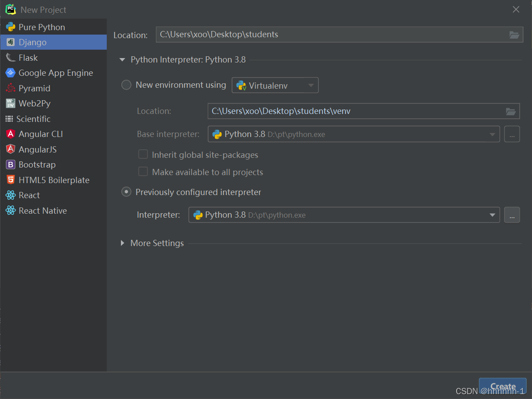Select Flask project type
Screen dimensions: 532x399
click(53, 58)
